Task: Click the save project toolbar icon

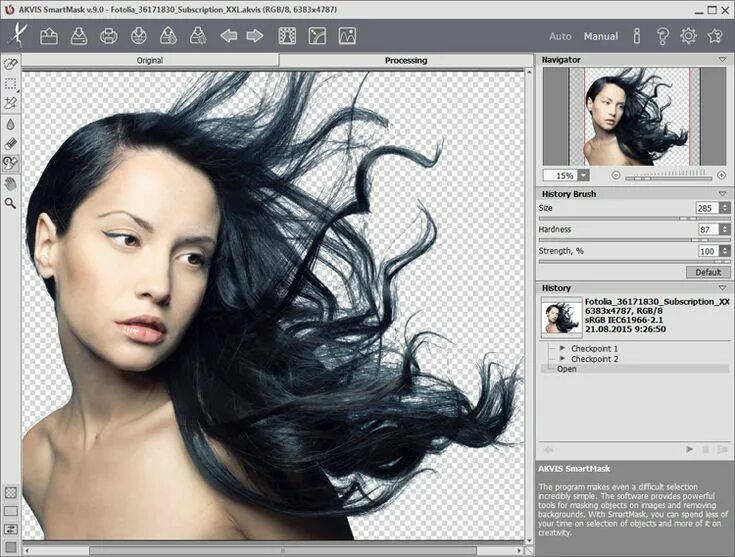Action: coord(198,36)
